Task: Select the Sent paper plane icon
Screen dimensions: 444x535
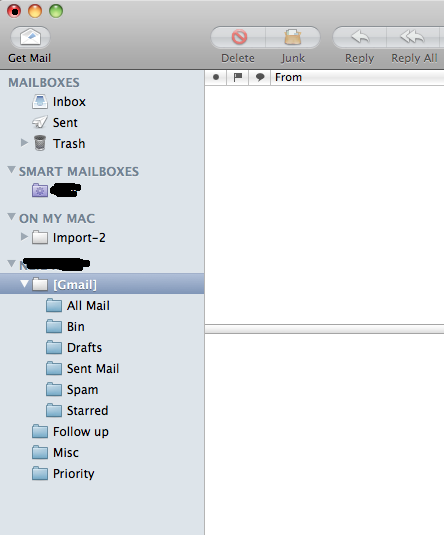Action: pyautogui.click(x=40, y=122)
